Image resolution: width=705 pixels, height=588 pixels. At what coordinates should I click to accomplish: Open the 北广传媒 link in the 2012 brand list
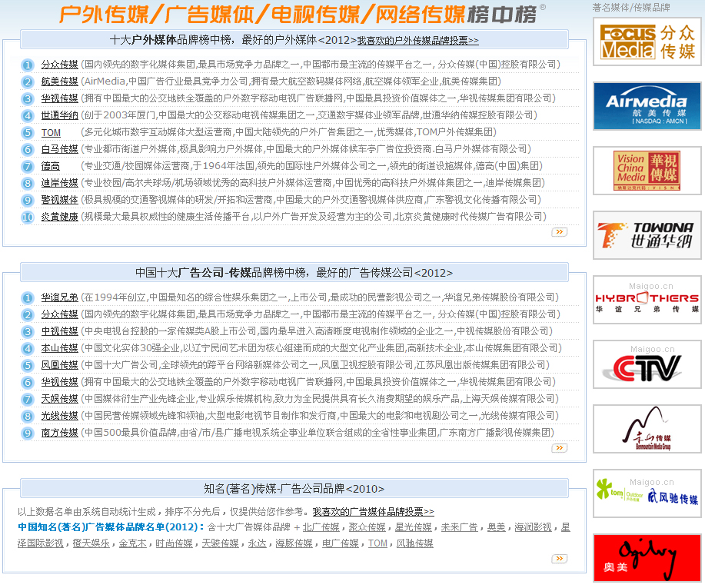coord(321,527)
